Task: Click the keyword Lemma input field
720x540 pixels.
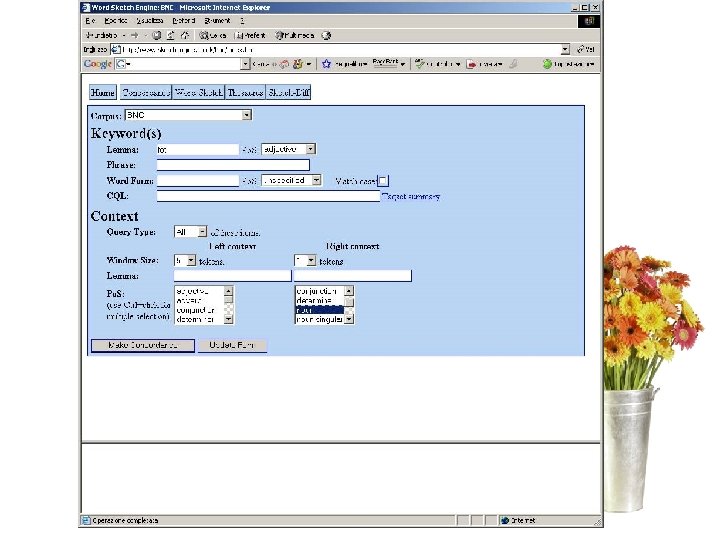Action: point(198,150)
